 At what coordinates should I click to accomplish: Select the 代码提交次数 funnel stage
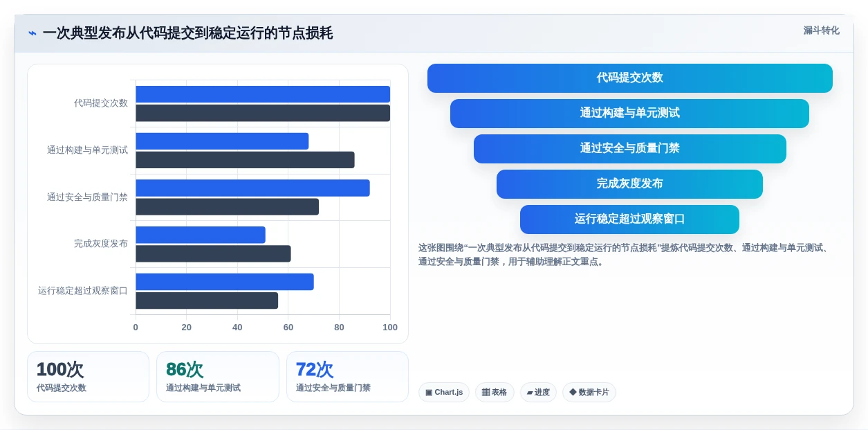630,78
